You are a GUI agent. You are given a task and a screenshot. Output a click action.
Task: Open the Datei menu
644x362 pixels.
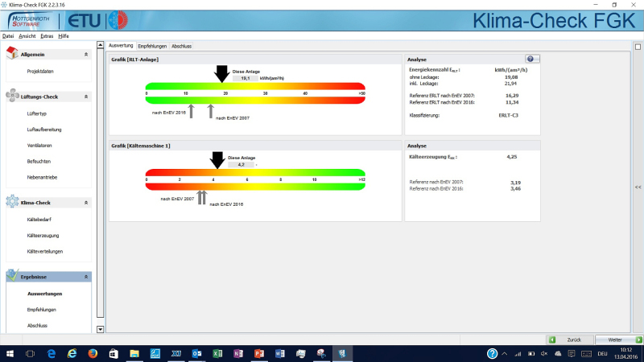[8, 36]
